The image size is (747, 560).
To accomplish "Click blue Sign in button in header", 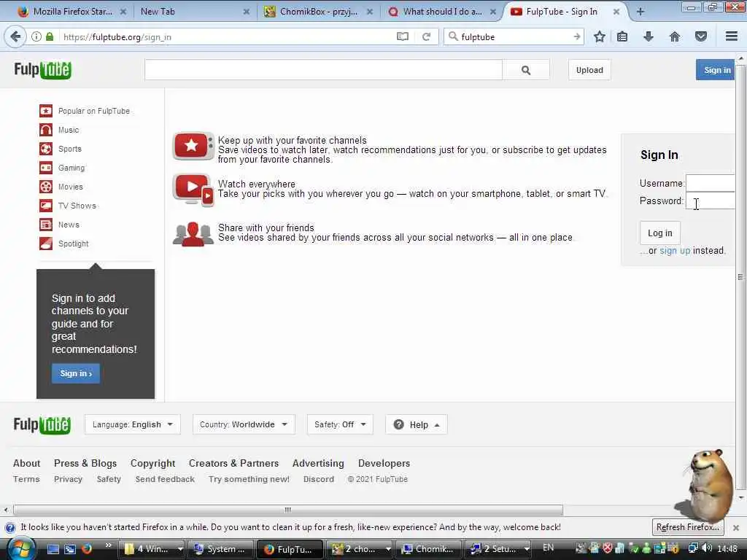I will point(716,70).
